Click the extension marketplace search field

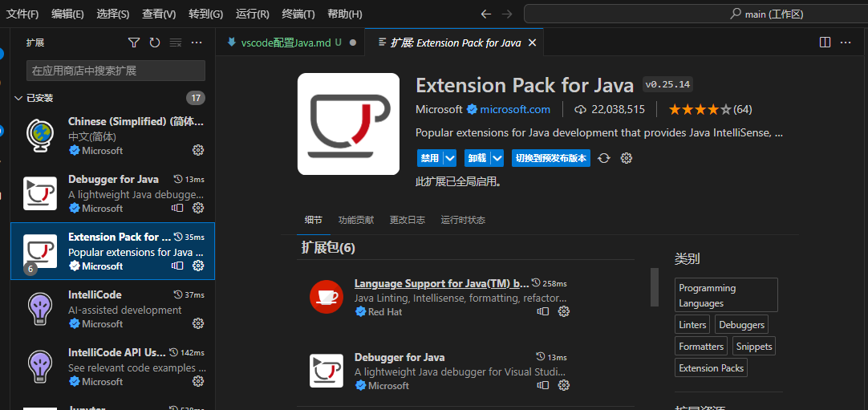(116, 71)
